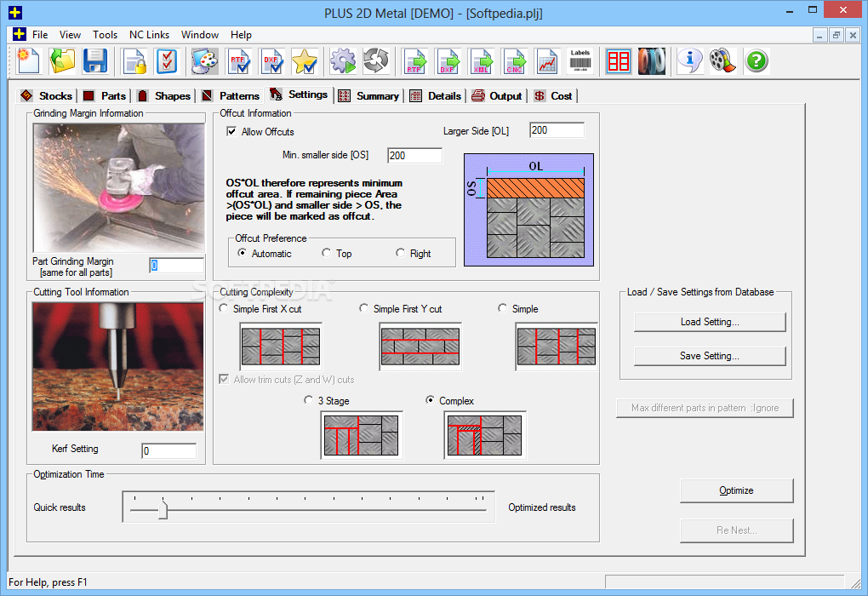This screenshot has height=596, width=868.
Task: Open the Window menu
Action: click(x=200, y=34)
